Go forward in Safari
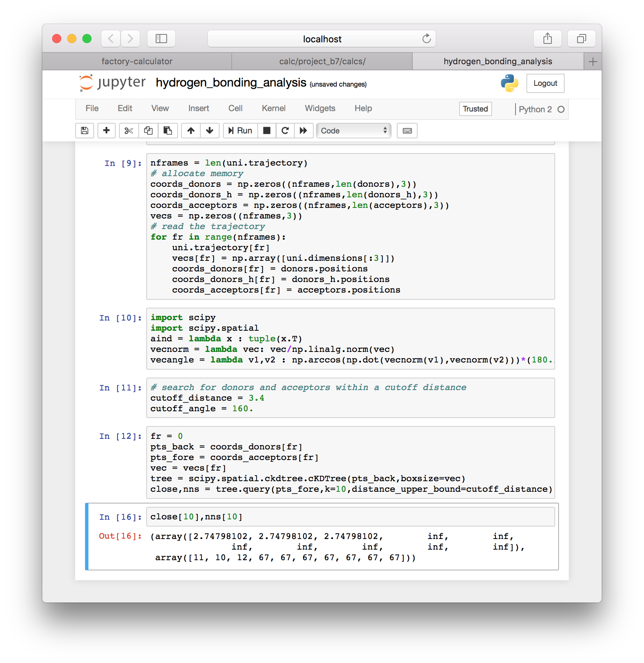Screen dimensions: 644x663 tap(130, 39)
